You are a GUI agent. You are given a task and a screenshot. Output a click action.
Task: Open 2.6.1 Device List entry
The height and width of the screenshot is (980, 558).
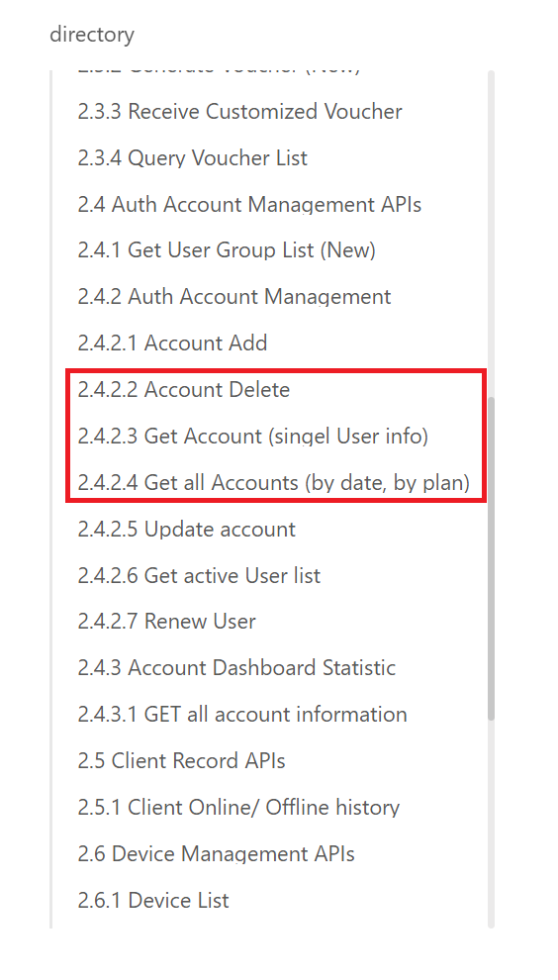tap(153, 901)
